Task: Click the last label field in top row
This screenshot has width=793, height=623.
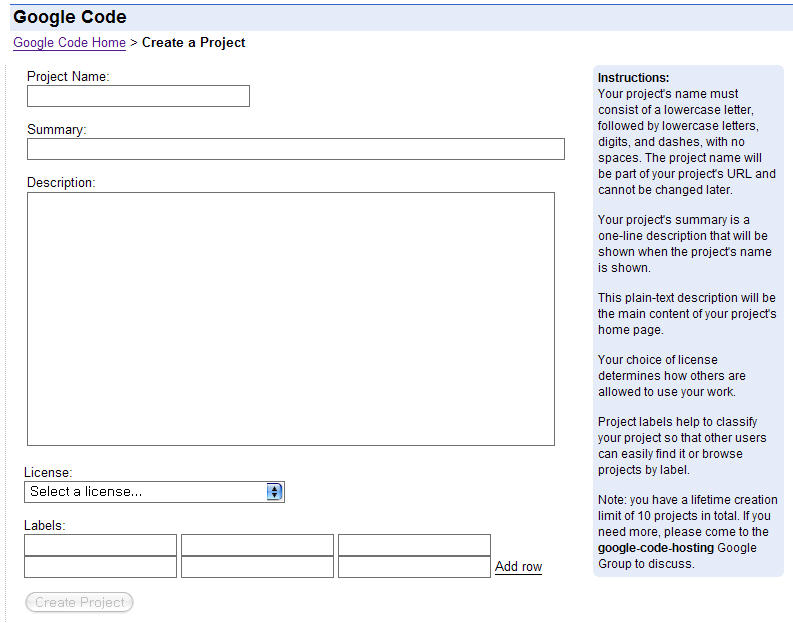Action: click(414, 545)
